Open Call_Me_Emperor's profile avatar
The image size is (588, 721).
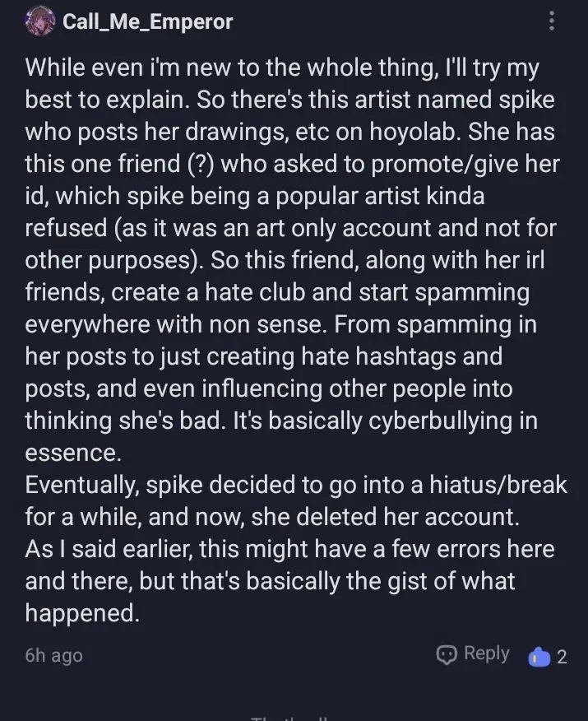pyautogui.click(x=40, y=22)
